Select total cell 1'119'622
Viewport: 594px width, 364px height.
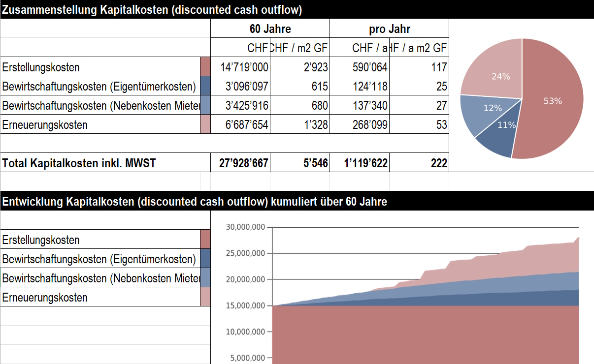coord(360,163)
